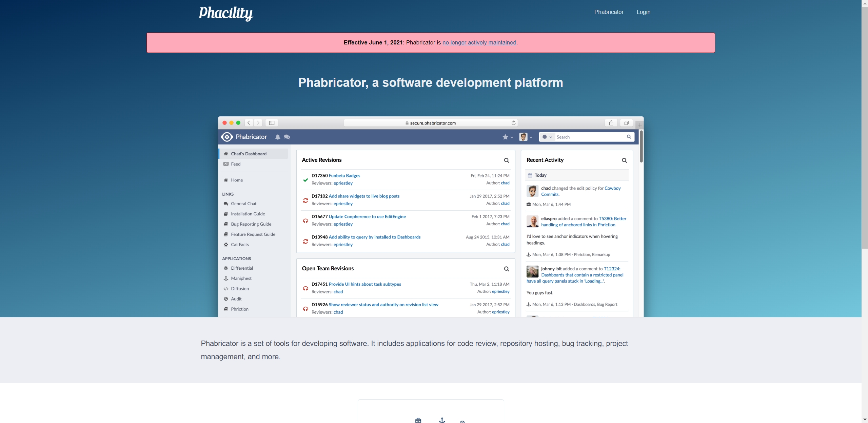Image resolution: width=868 pixels, height=423 pixels.
Task: Toggle the browser sidebar panel button
Action: click(x=272, y=123)
